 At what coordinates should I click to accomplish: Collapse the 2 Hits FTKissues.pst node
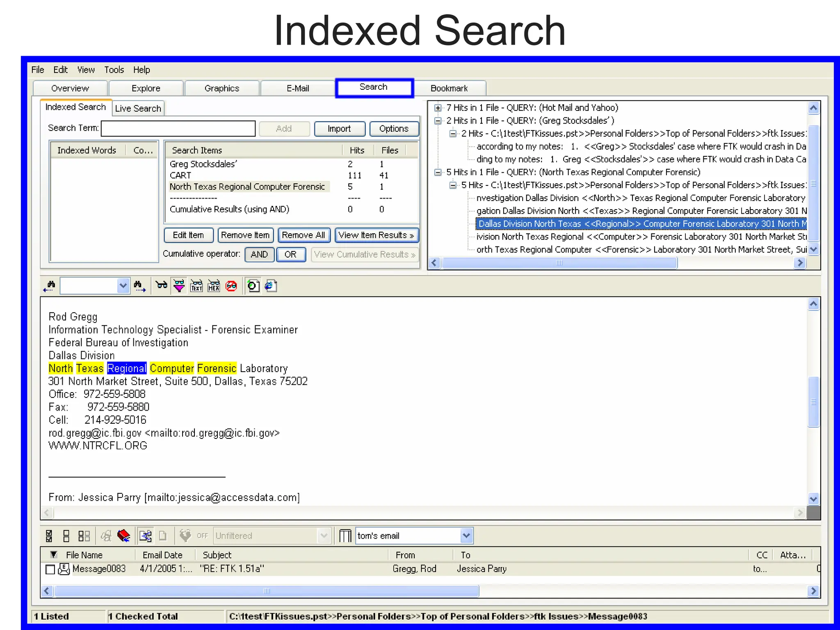[x=453, y=133]
